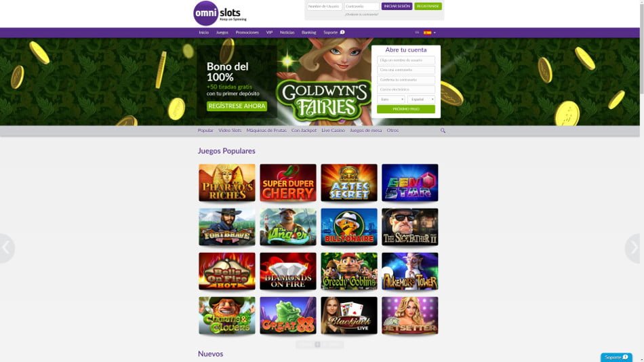The height and width of the screenshot is (362, 644).
Task: Click the Omni Slots logo
Action: (220, 13)
